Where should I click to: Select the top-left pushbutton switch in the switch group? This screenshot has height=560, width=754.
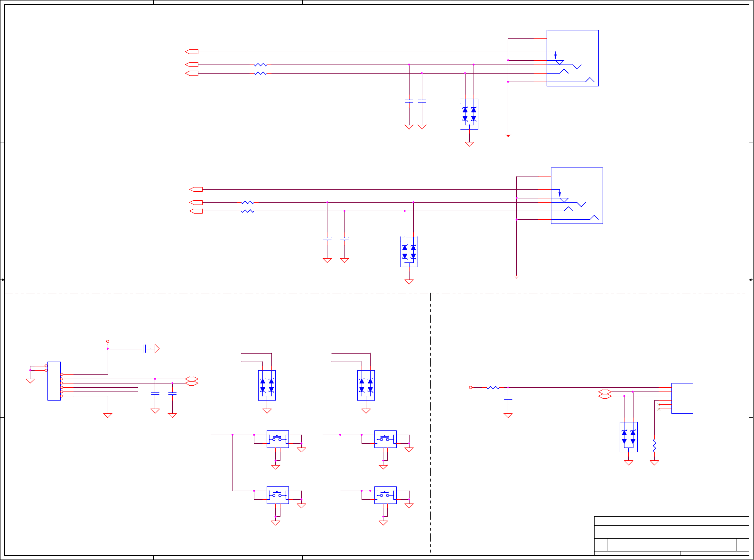point(278,439)
